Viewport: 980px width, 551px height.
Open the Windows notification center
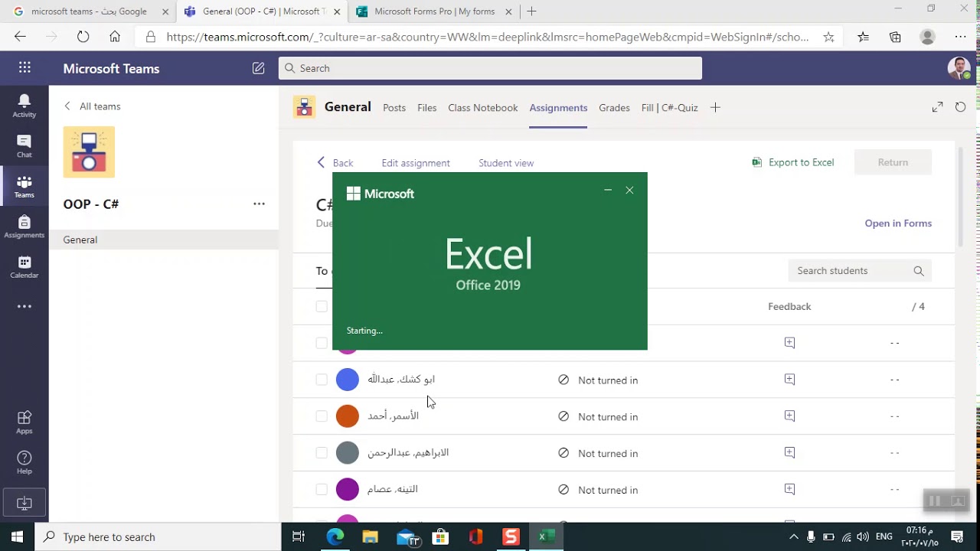pos(957,536)
